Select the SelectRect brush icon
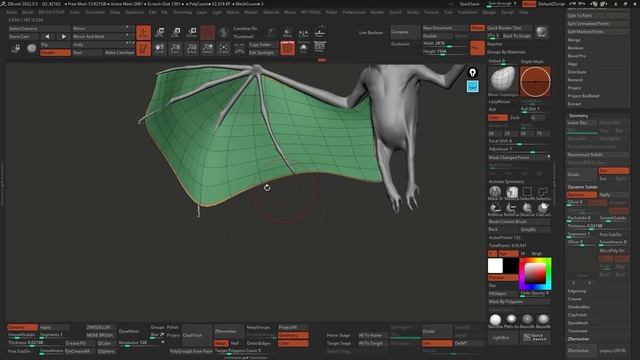The width and height of the screenshot is (640, 360). point(527,192)
